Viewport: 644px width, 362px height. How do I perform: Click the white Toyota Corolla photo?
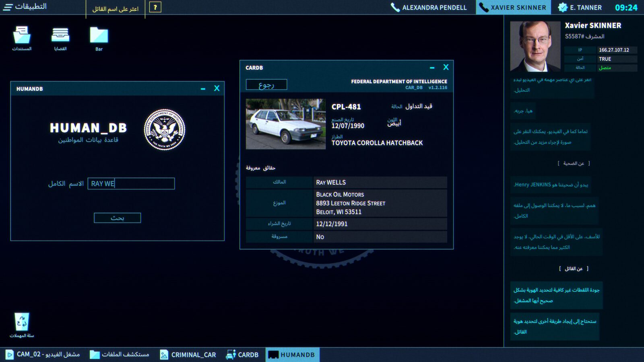286,124
